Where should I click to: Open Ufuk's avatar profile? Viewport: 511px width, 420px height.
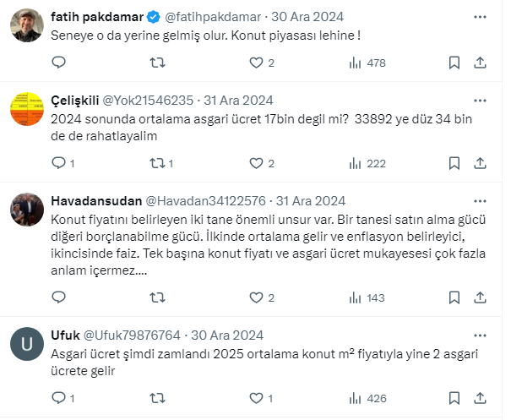point(26,343)
